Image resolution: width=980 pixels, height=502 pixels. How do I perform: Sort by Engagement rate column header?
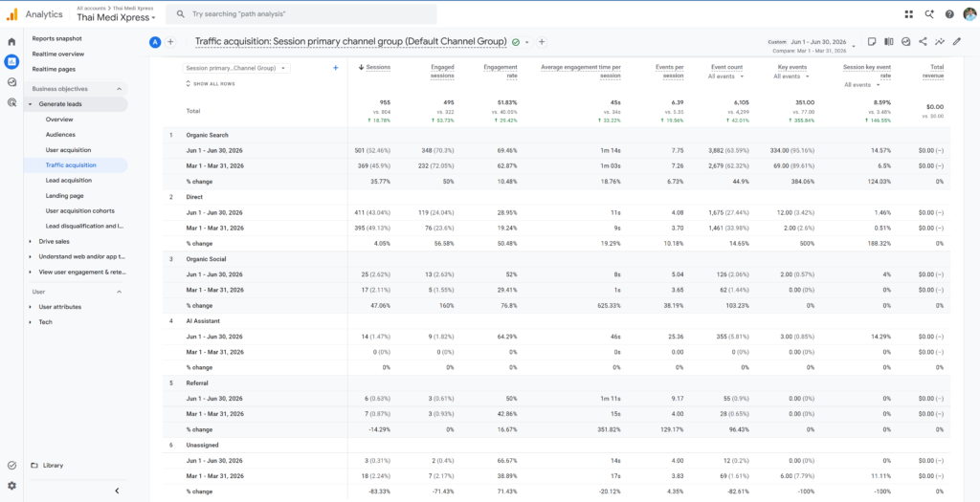(501, 71)
